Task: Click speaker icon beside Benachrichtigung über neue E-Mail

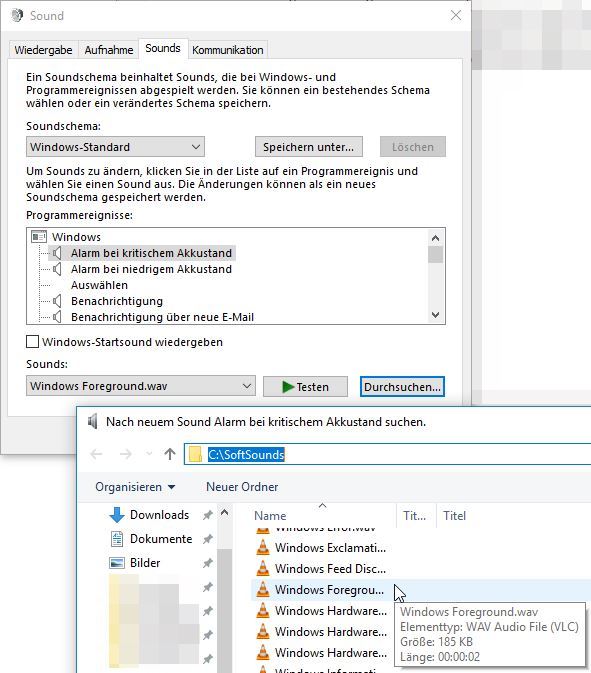Action: click(x=57, y=317)
